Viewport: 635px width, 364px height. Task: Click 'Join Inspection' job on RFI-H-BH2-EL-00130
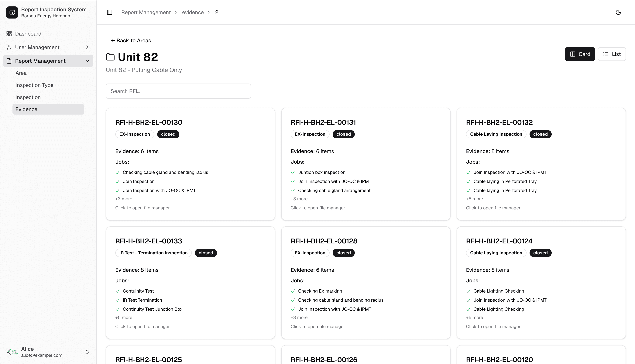139,181
